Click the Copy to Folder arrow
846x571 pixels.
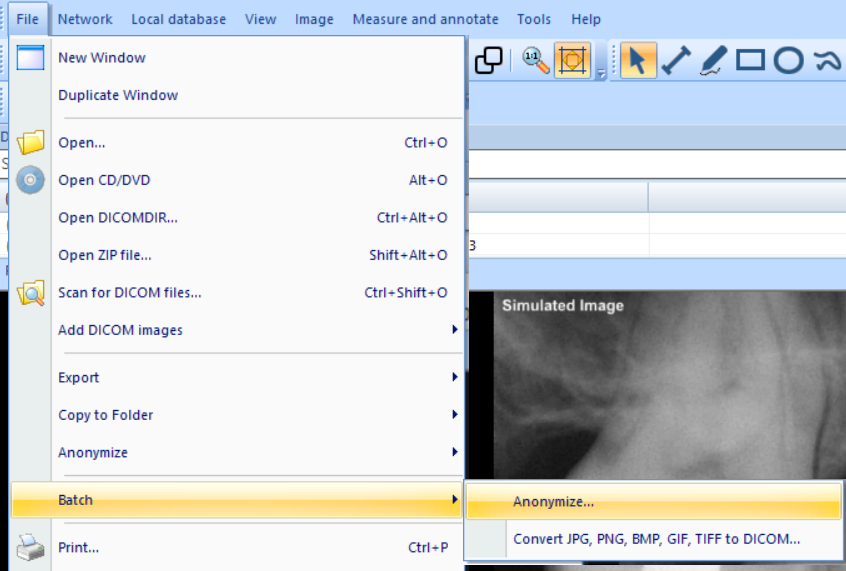pos(455,414)
